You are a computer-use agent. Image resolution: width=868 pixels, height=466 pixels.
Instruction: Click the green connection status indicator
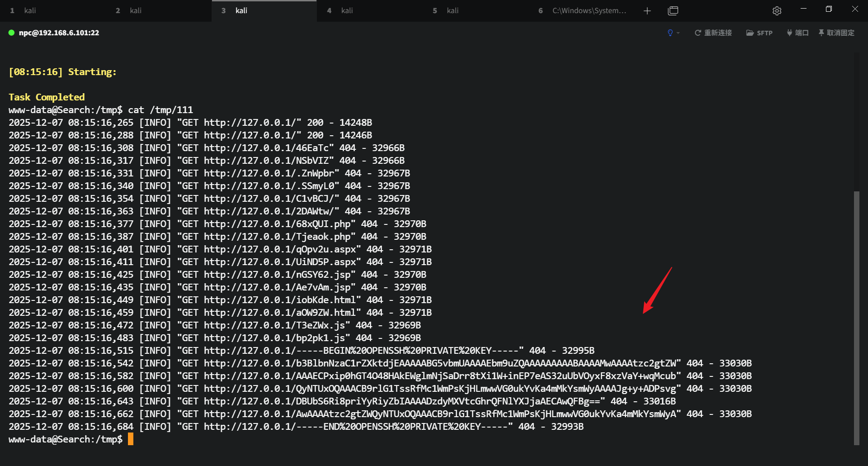(x=11, y=33)
